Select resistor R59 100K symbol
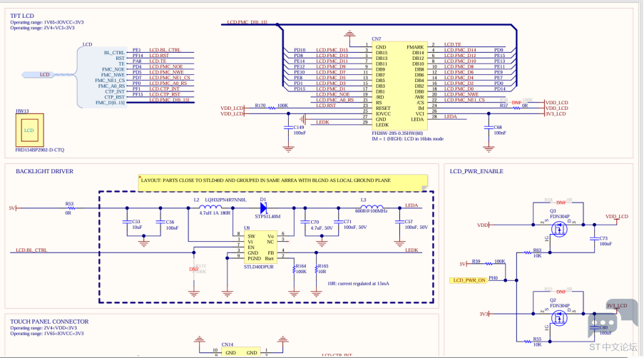The width and height of the screenshot is (644, 358). pos(489,264)
